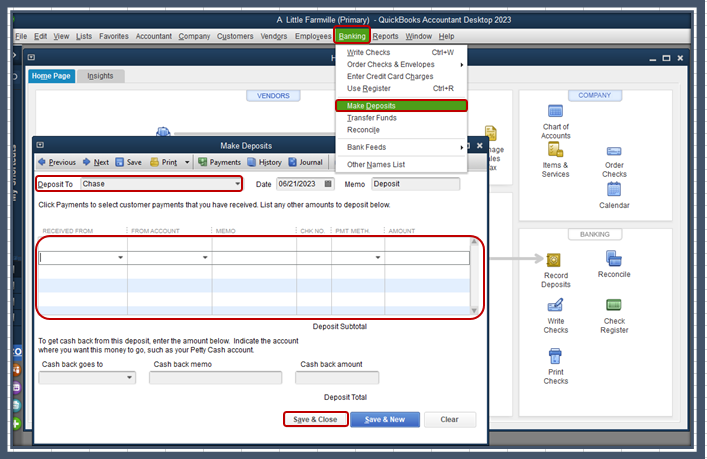Click the Amount cell in deposit row
The image size is (707, 459).
(427, 257)
